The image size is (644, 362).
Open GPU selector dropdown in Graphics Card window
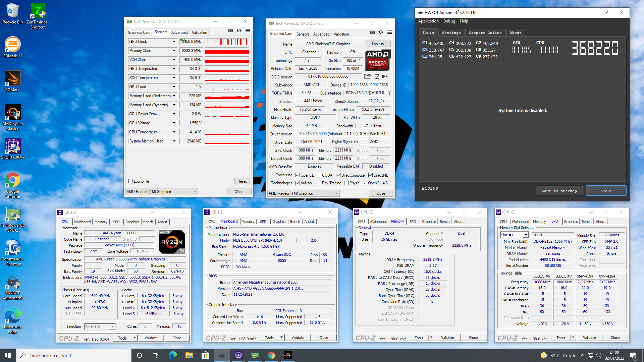coord(304,193)
